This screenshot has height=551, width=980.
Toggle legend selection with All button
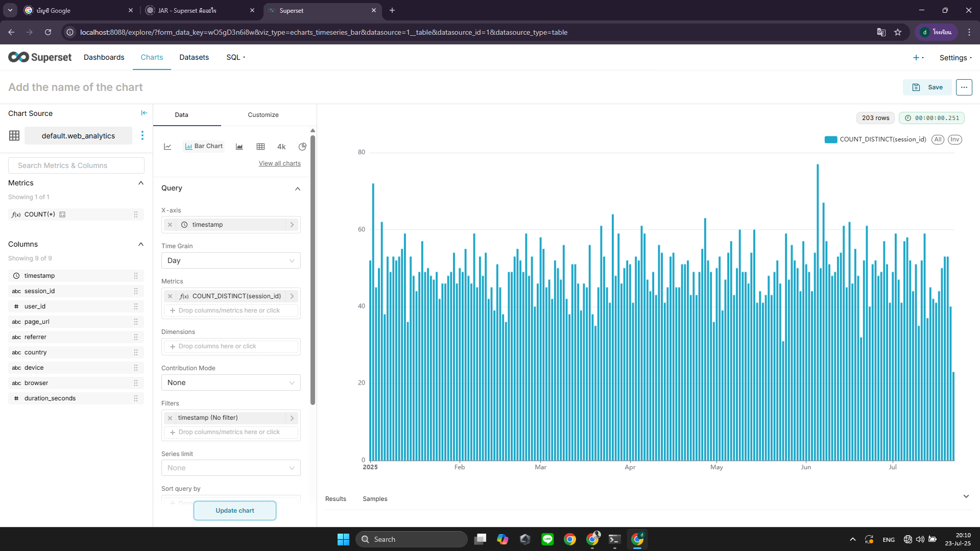938,139
